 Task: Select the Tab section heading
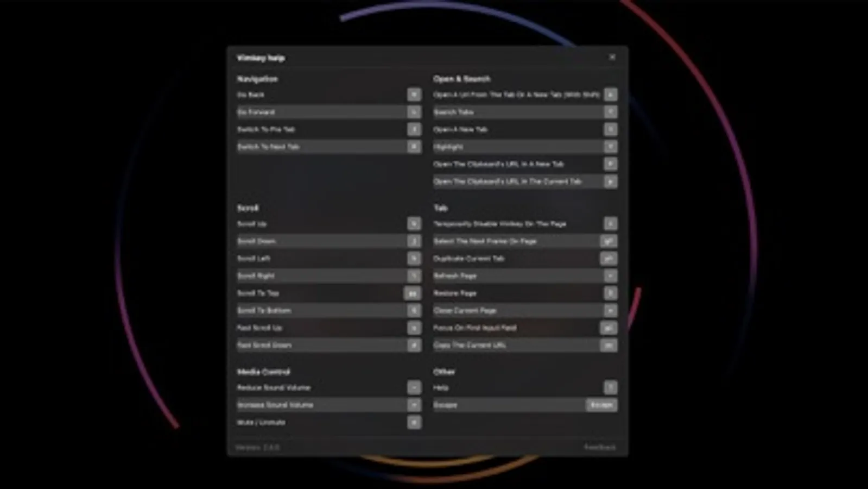440,208
